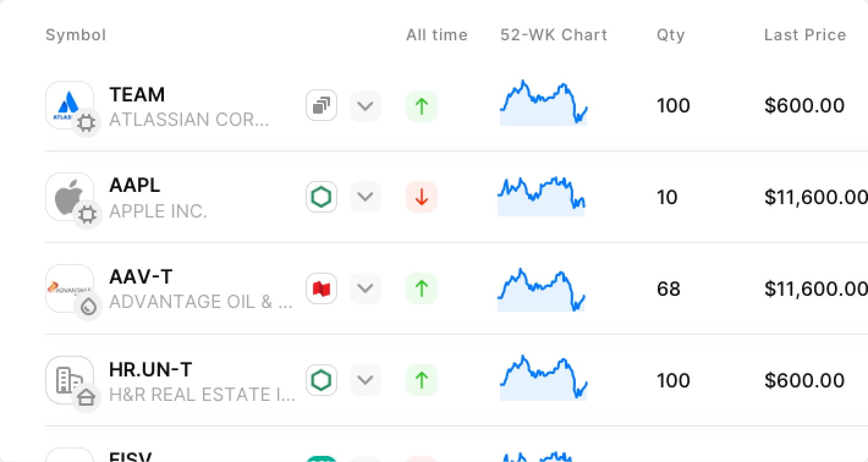Expand the dropdown on the HR.UN-T row
Image resolution: width=868 pixels, height=462 pixels.
click(365, 380)
